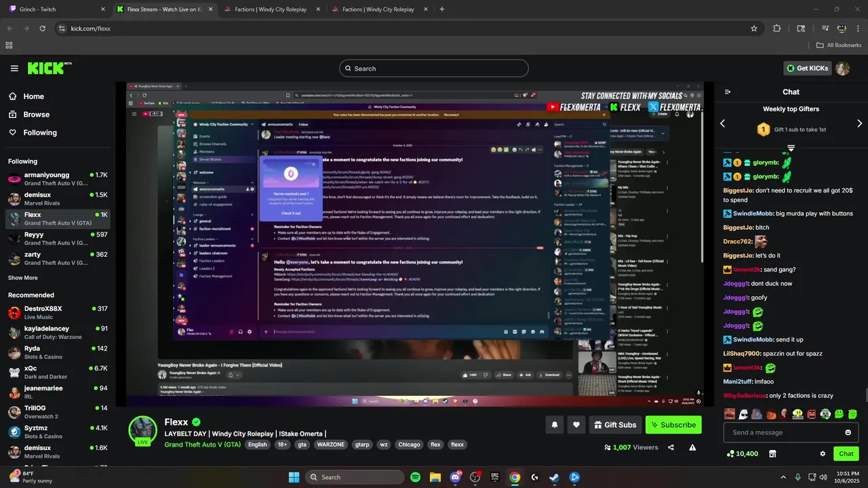Toggle stream notifications bell
Image resolution: width=868 pixels, height=488 pixels.
[555, 425]
